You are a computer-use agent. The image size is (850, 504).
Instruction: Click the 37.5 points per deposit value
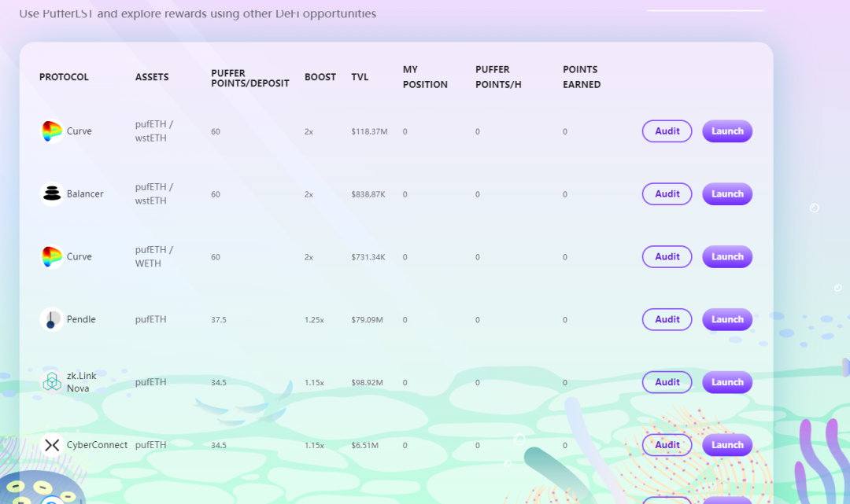(x=219, y=320)
